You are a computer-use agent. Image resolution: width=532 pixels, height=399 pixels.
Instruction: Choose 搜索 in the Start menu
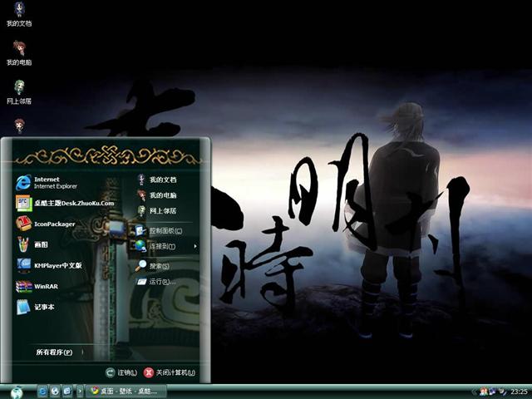[159, 266]
